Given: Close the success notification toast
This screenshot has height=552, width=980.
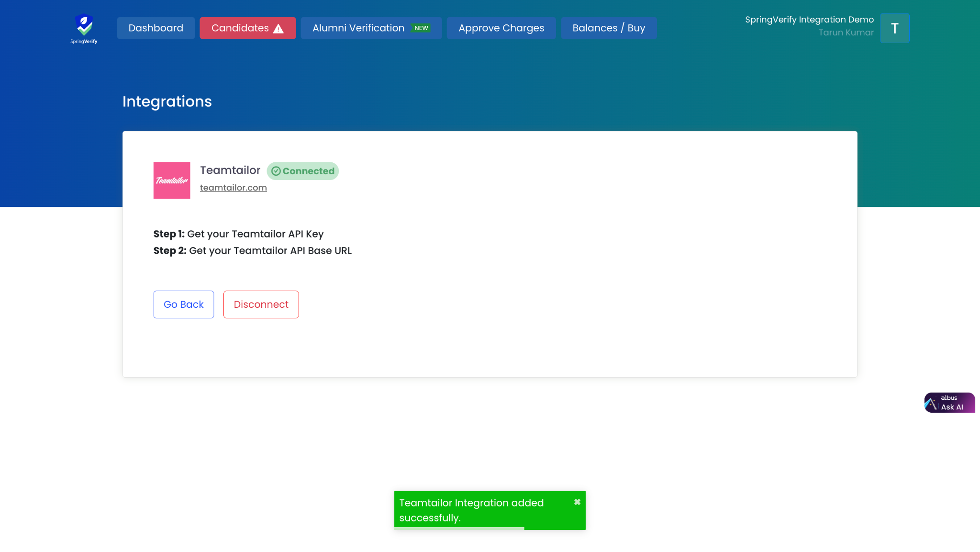Looking at the screenshot, I should [577, 502].
